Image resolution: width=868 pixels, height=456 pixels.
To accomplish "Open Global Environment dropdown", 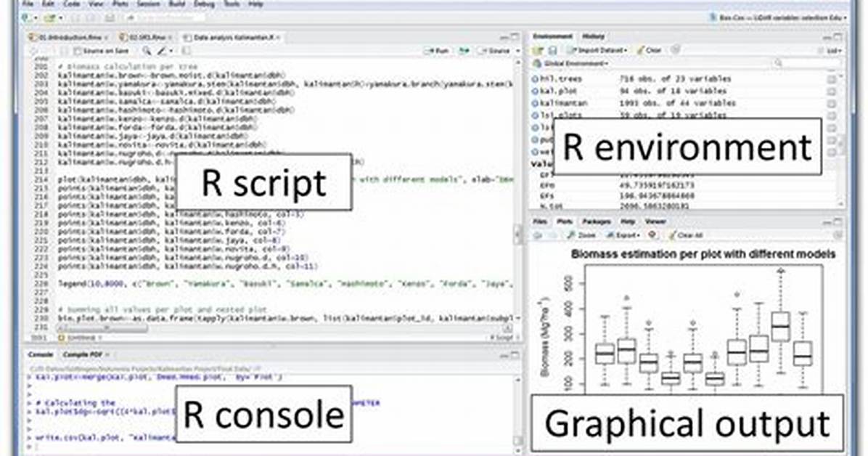I will point(570,63).
